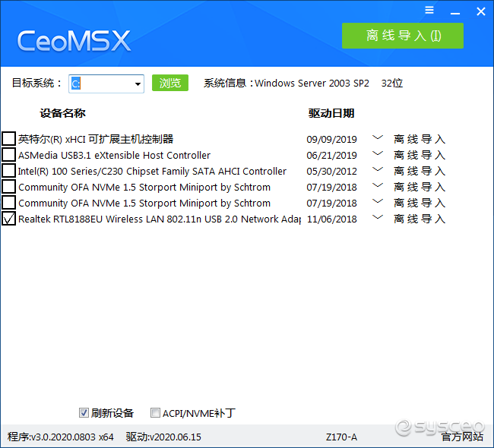Viewport: 494px width, 448px height.
Task: Open the 目标系统 drive dropdown
Action: coord(138,84)
